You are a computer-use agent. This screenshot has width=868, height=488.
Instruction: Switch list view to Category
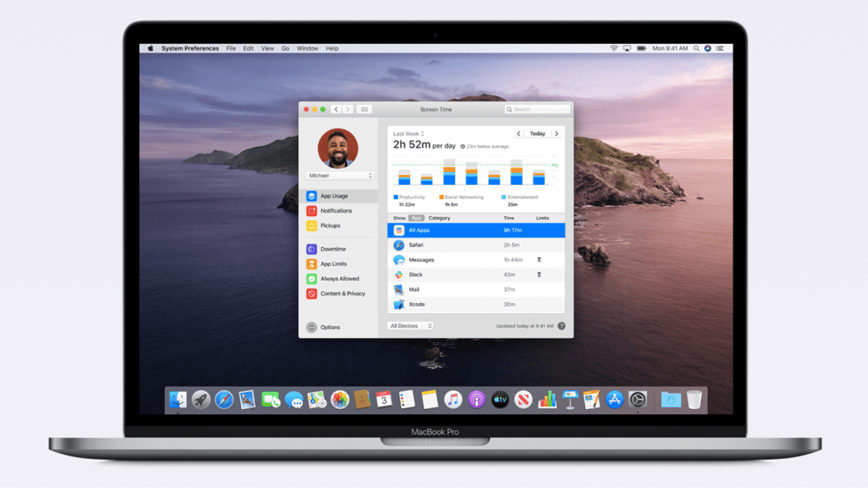coord(439,218)
